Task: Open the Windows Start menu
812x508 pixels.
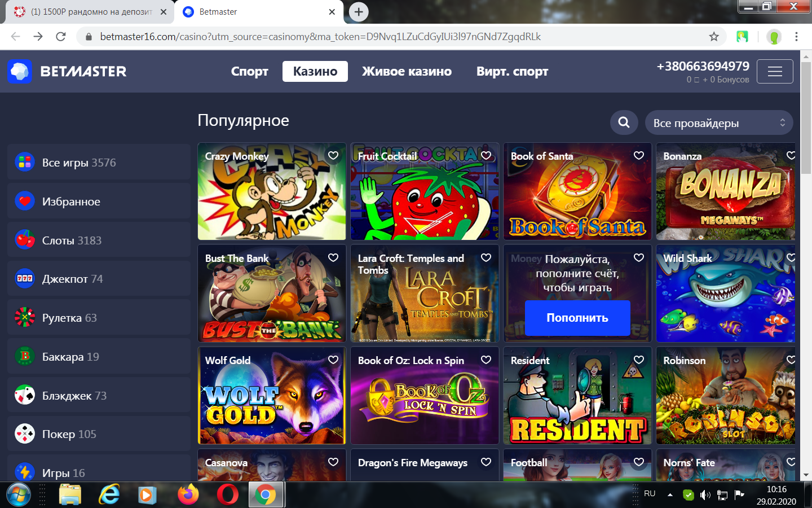Action: coord(19,495)
